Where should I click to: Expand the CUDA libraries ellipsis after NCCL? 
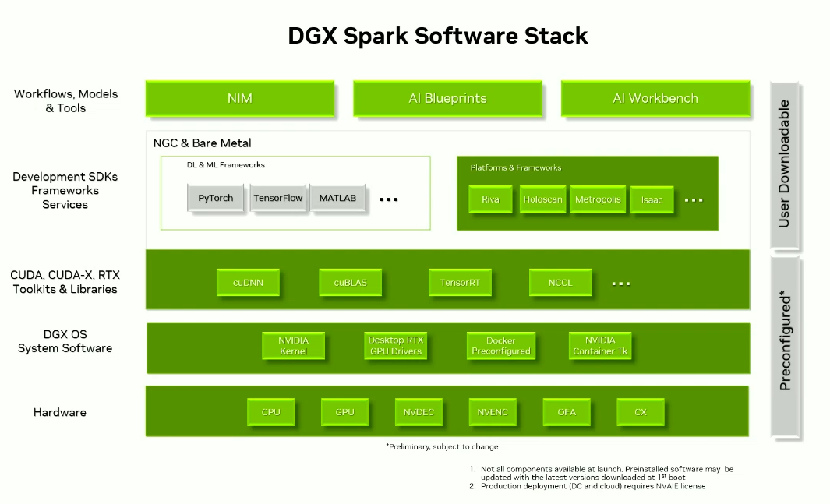[620, 283]
